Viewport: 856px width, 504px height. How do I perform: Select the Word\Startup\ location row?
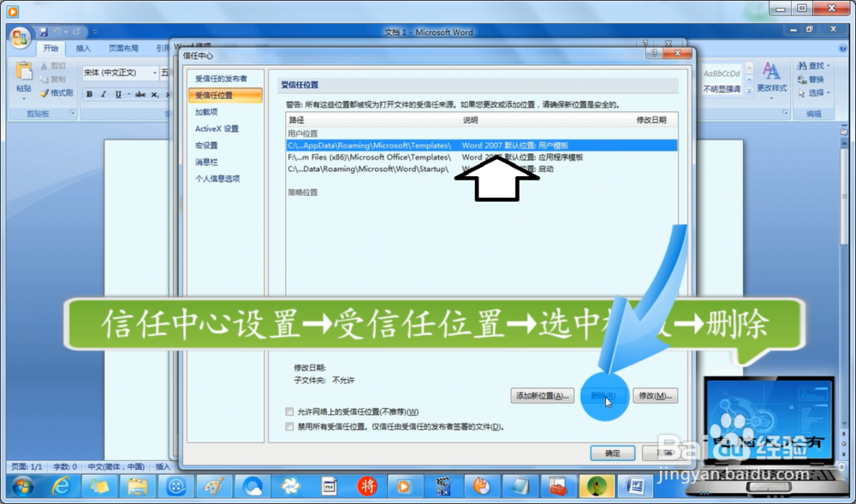click(x=481, y=169)
